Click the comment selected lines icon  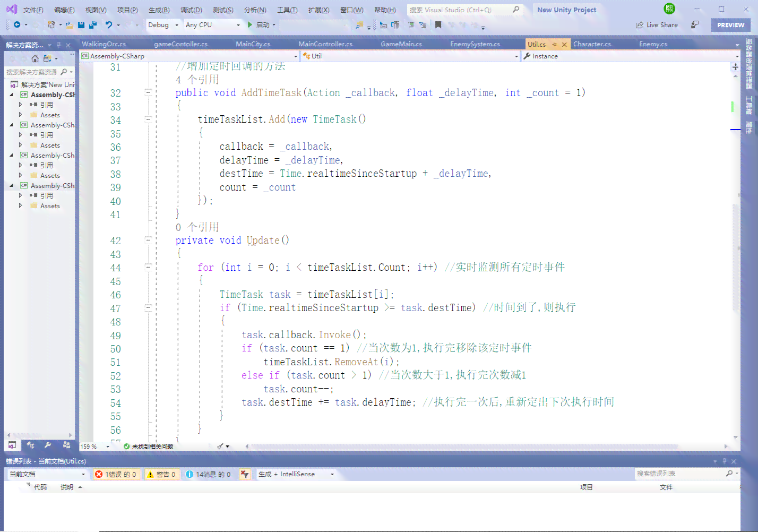411,25
